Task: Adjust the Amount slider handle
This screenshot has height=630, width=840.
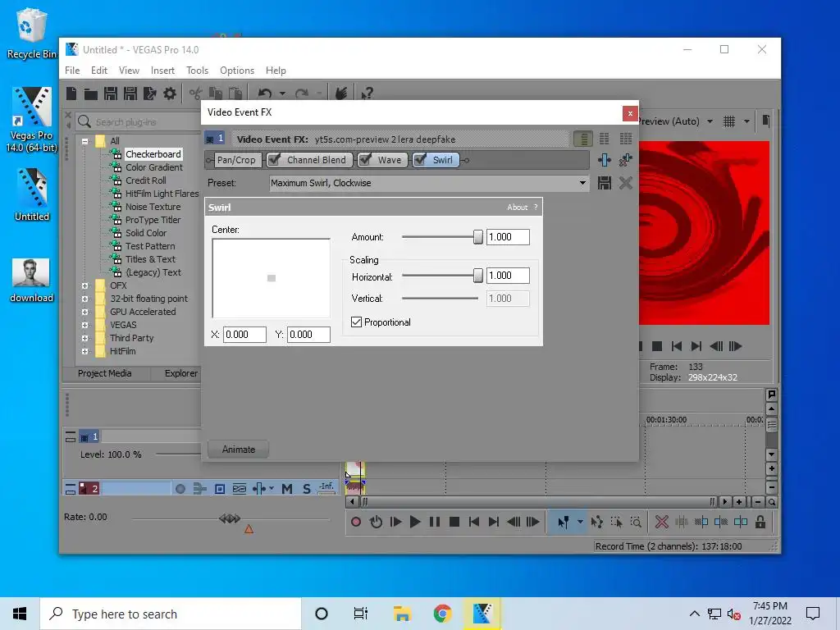Action: point(478,237)
